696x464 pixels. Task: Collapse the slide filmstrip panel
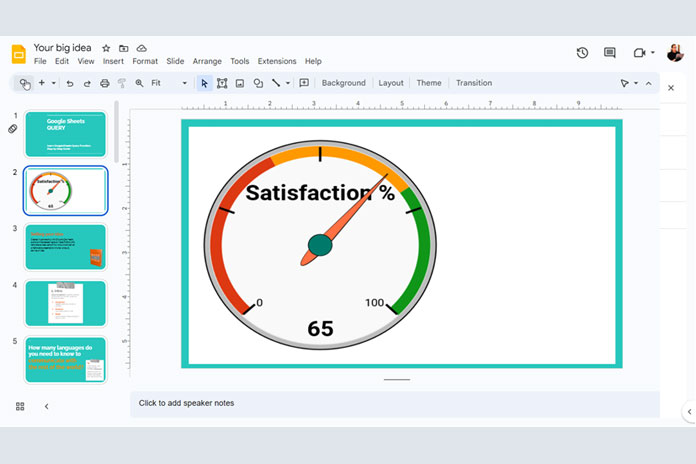pos(46,406)
